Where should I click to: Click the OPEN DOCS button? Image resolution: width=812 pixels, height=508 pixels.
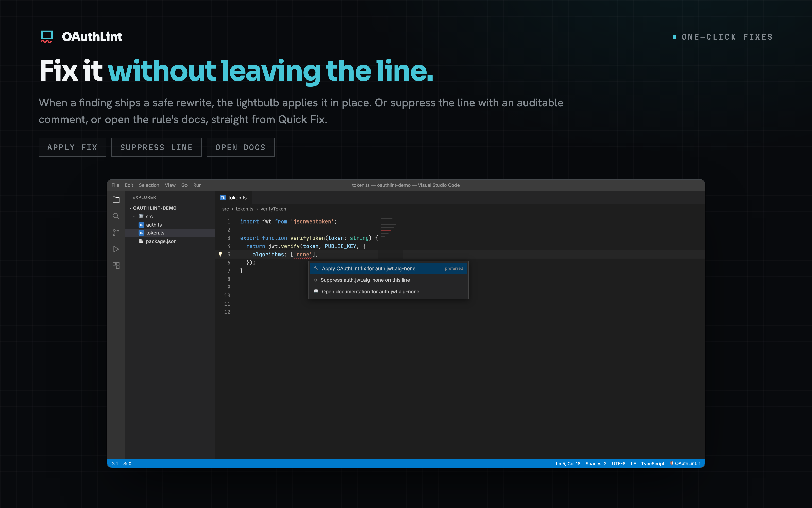click(x=241, y=147)
